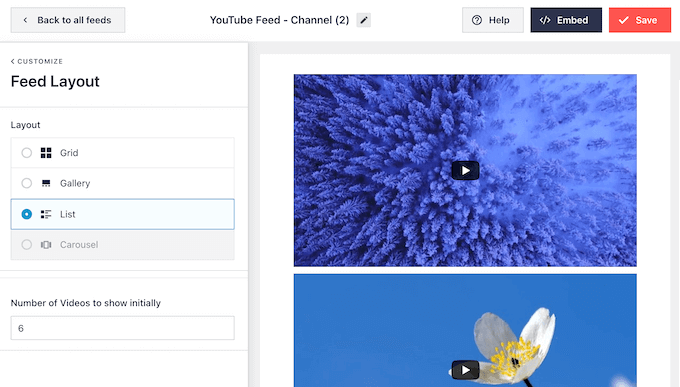Click the Carousel layout icon
Viewport: 680px width, 387px height.
(46, 245)
